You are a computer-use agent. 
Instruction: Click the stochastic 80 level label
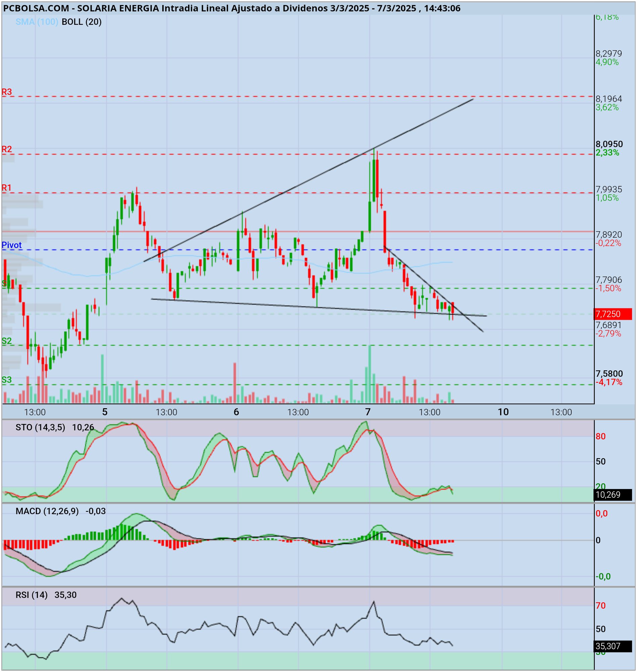pos(601,436)
